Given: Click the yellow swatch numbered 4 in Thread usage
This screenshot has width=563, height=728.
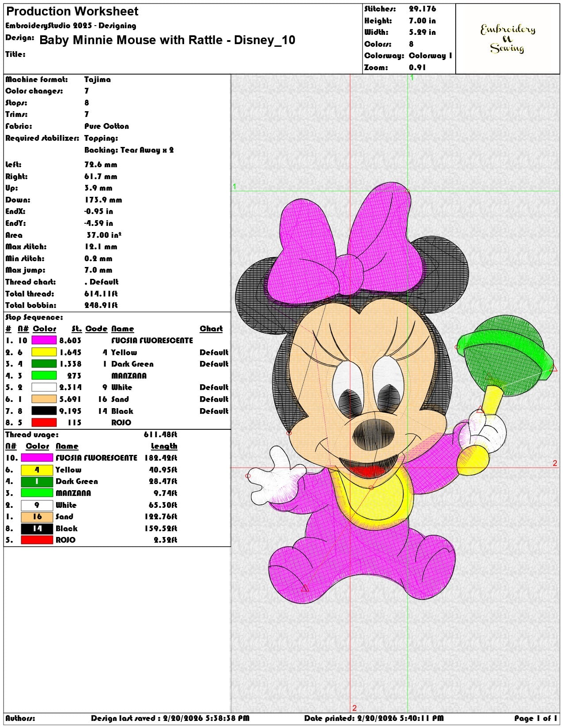Looking at the screenshot, I should (37, 469).
